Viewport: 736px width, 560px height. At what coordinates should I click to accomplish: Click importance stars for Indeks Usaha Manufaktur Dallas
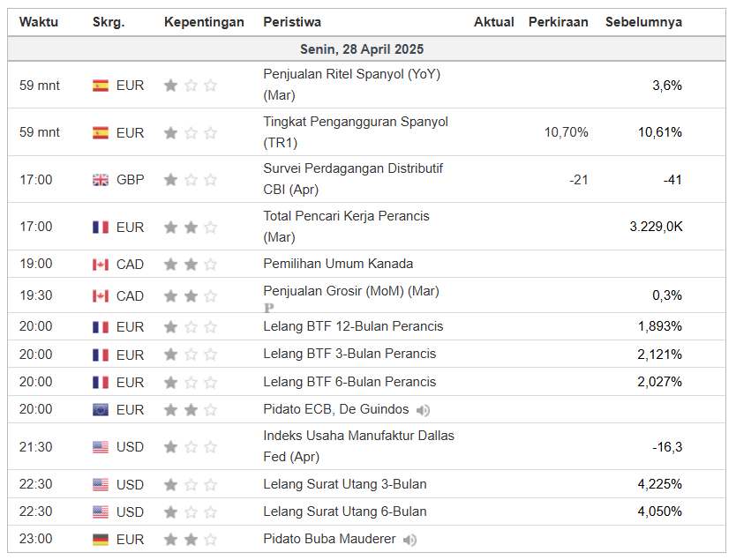tap(191, 447)
